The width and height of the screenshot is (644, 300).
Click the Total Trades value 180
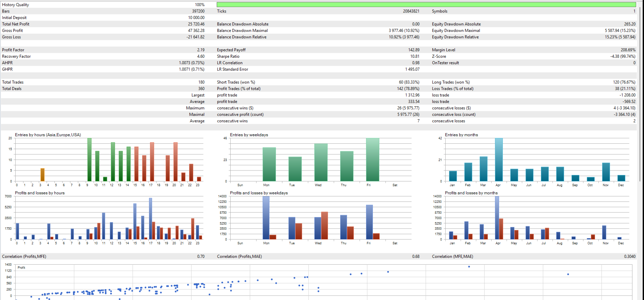point(201,82)
